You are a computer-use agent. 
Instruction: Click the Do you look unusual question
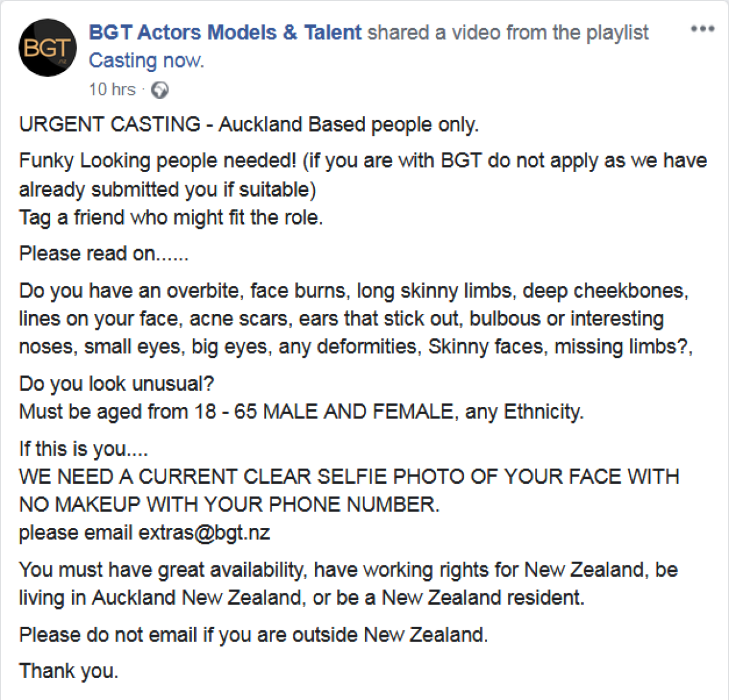coord(116,383)
